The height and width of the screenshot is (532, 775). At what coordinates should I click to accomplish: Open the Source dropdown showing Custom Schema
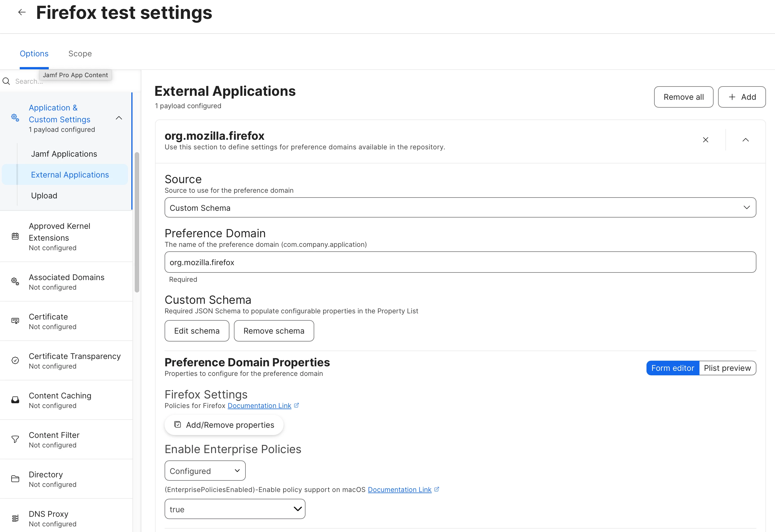pyautogui.click(x=460, y=207)
